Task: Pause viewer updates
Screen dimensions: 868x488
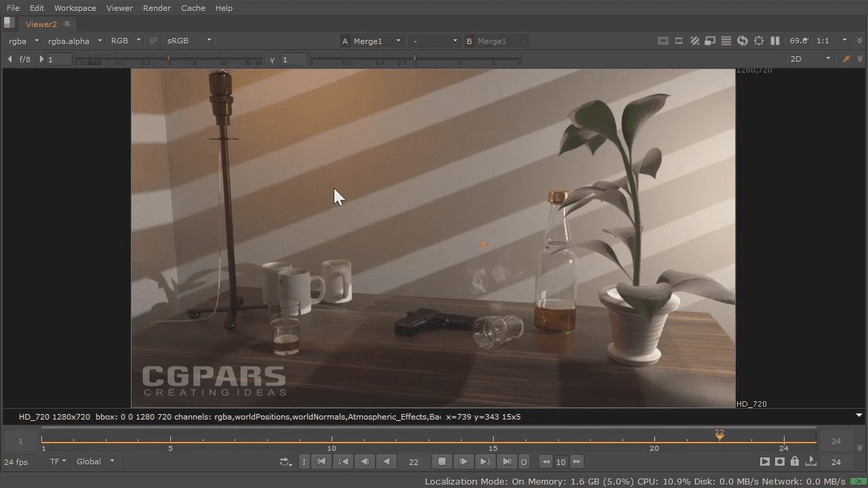Action: [774, 41]
